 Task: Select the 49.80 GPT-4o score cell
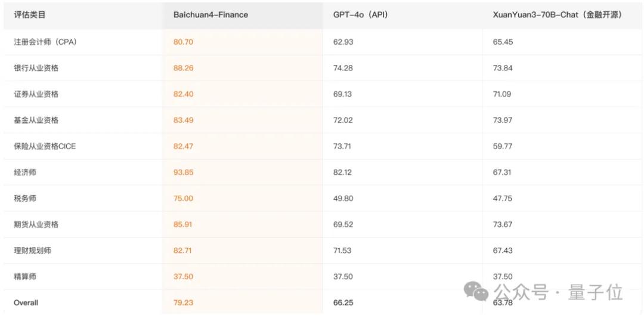click(343, 198)
